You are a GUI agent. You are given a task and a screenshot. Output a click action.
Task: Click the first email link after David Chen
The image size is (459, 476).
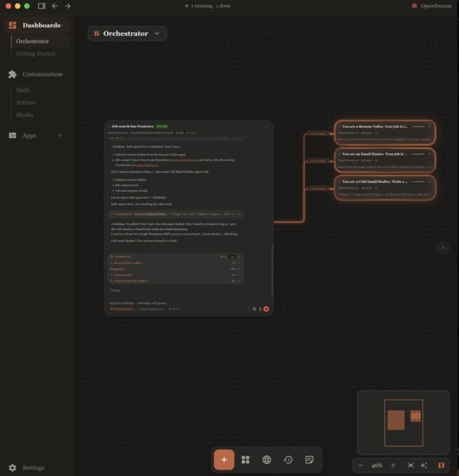tap(185, 160)
